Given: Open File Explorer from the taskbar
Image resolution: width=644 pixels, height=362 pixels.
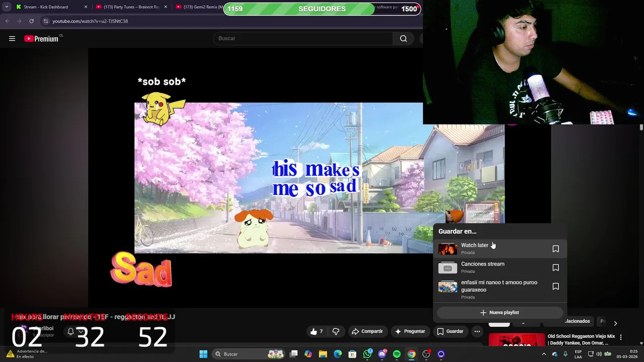Looking at the screenshot, I should tap(323, 354).
